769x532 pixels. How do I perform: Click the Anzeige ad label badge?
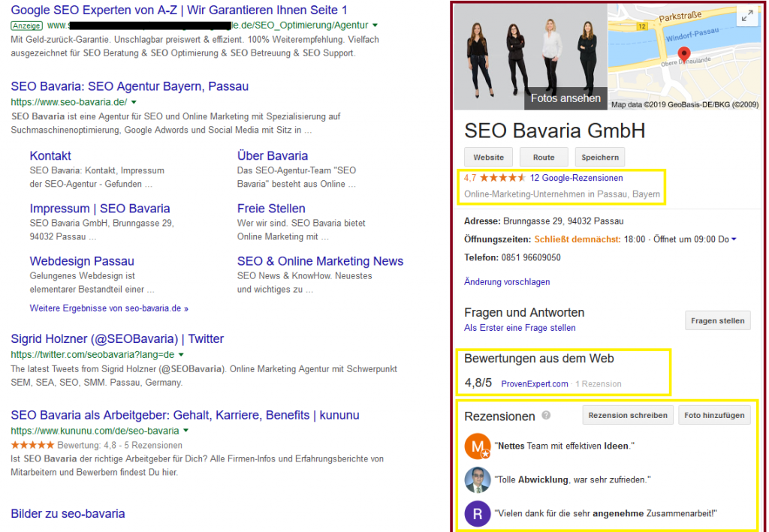[26, 26]
